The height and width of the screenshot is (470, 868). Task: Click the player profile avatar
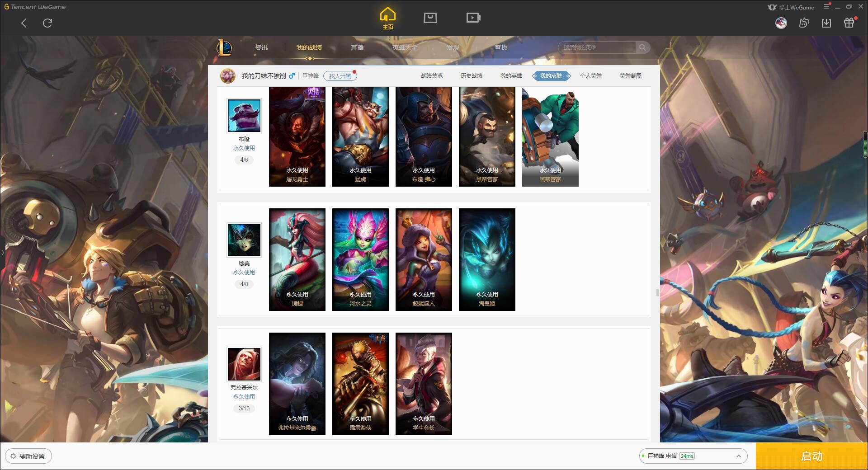tap(228, 76)
